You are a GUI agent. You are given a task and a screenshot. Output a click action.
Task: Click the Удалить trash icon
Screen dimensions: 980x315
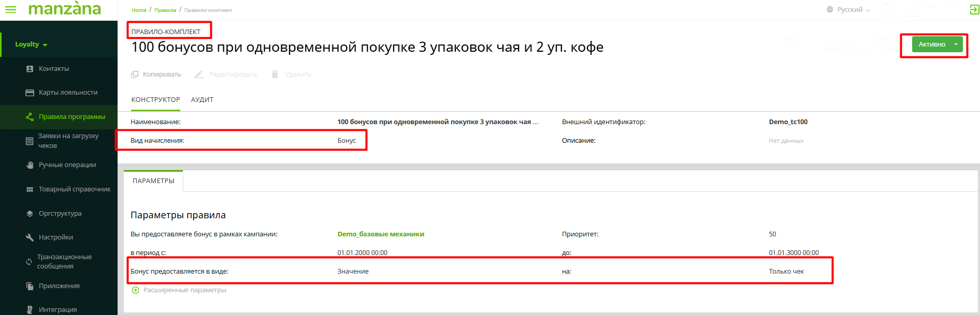(275, 74)
